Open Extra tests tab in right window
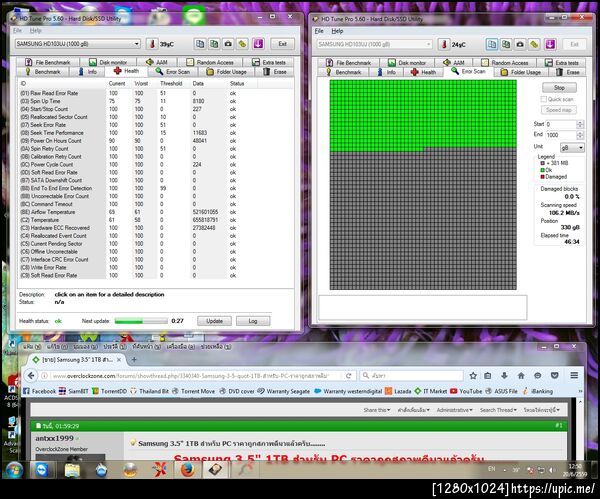The image size is (600, 499). click(562, 63)
